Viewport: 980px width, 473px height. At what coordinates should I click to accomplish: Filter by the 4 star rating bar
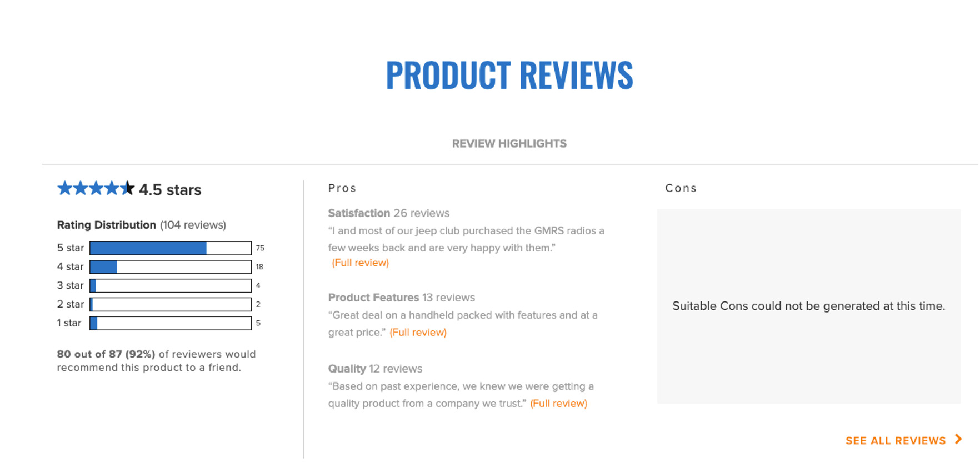coord(170,267)
